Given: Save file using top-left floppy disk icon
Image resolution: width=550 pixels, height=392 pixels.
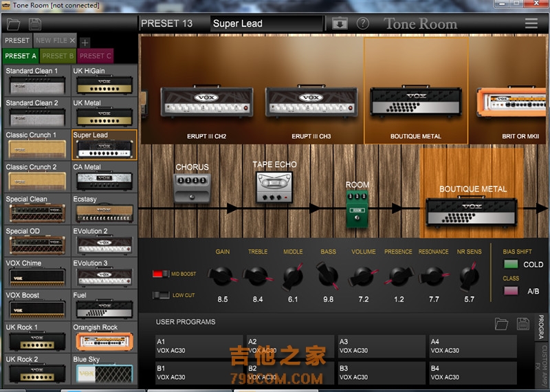Looking at the screenshot, I should tap(35, 24).
